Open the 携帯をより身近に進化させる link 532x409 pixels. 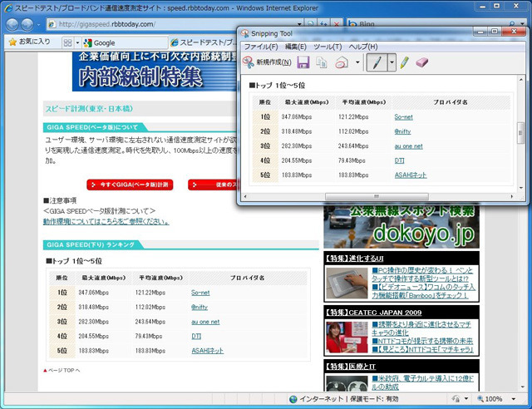[421, 328]
